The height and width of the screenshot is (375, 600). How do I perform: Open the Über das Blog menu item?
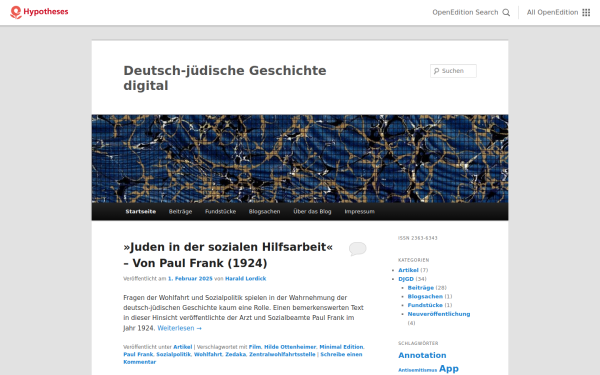(x=312, y=211)
